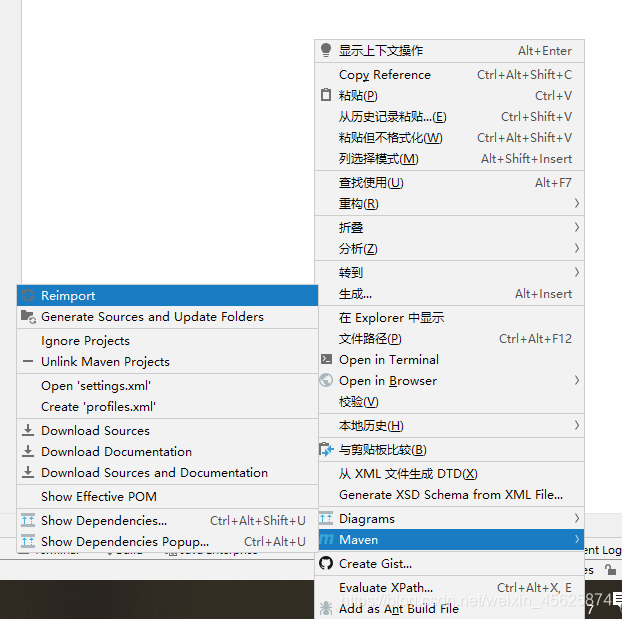The width and height of the screenshot is (622, 619).
Task: Choose Create Gist... entry
Action: (x=449, y=563)
